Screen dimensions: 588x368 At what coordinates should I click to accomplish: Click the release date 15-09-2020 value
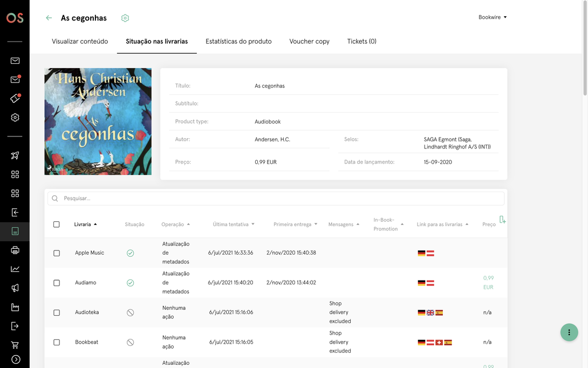438,162
